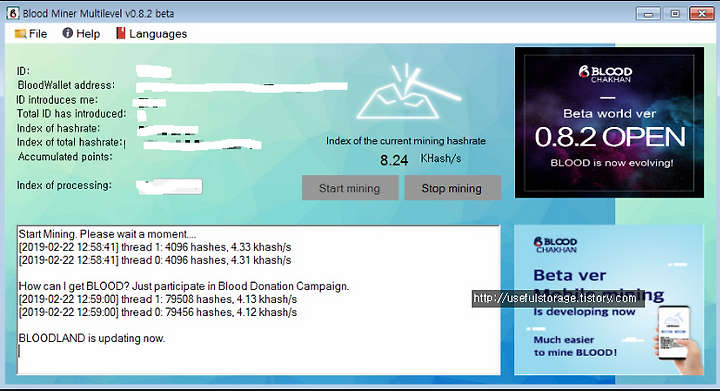The image size is (720, 391).
Task: Open the Beta ver Mobile mining banner
Action: pyautogui.click(x=609, y=300)
